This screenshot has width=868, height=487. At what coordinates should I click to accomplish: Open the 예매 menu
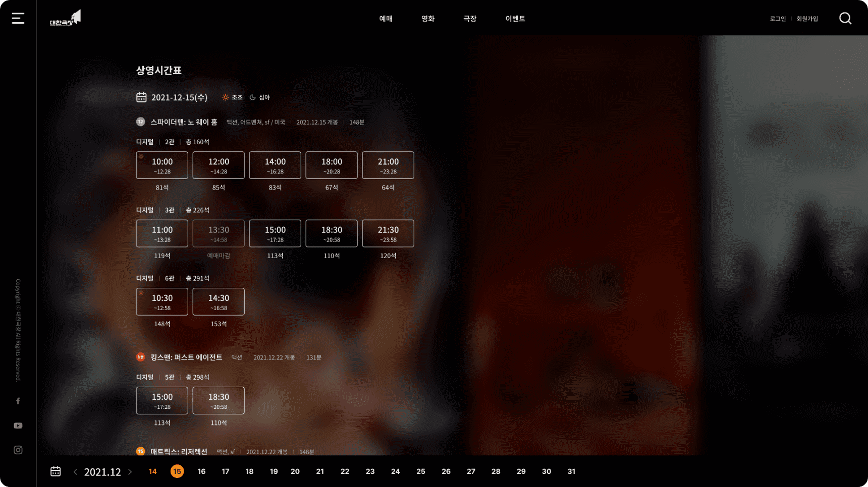click(x=386, y=19)
